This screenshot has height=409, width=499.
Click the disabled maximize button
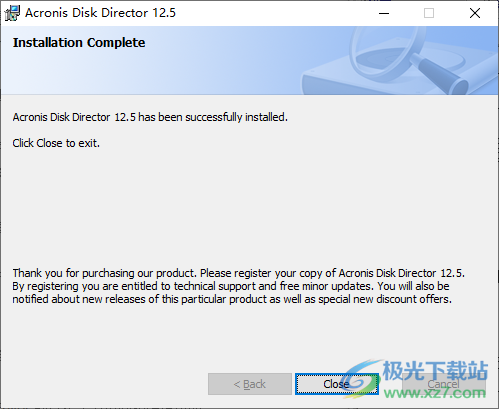coord(429,13)
